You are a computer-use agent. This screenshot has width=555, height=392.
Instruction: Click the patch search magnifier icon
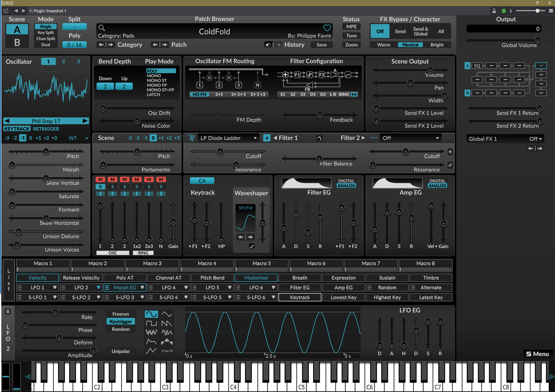(x=102, y=27)
